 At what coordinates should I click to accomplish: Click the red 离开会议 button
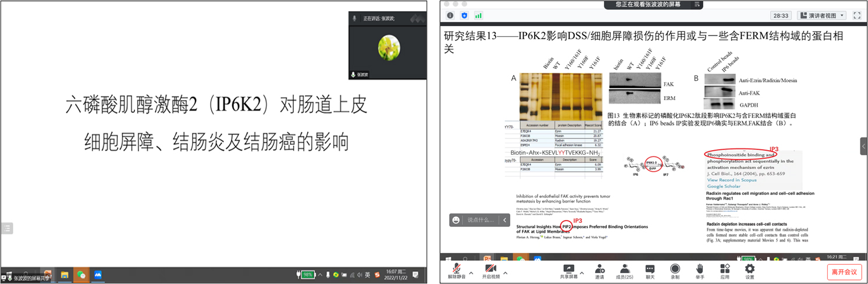coord(844,272)
